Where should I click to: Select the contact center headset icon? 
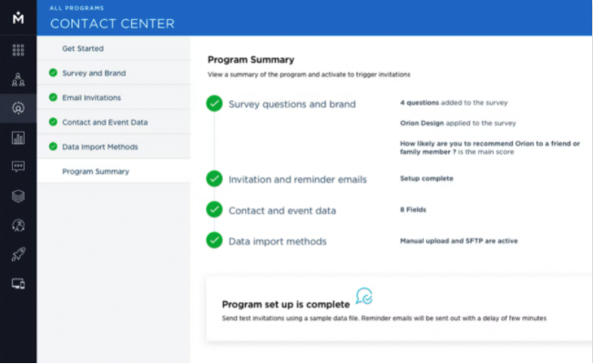coord(18,109)
